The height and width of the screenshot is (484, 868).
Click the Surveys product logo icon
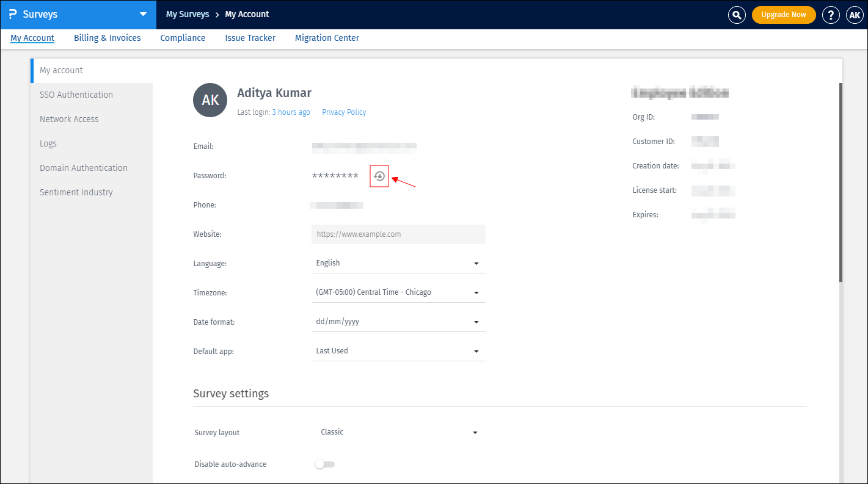[13, 14]
